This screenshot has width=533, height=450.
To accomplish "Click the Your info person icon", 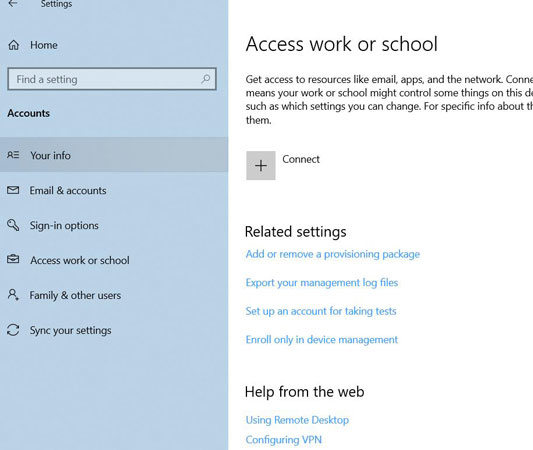I will tap(13, 155).
